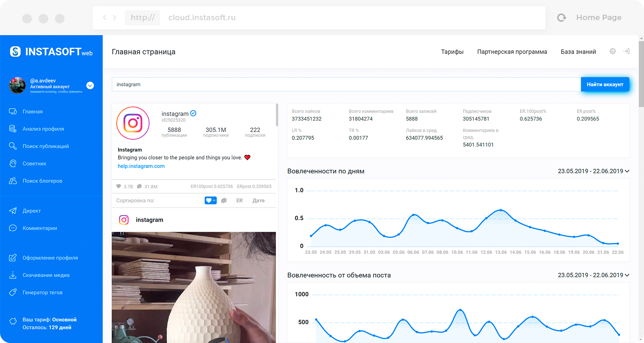The width and height of the screenshot is (644, 343).
Task: Expand the active account switcher chevron
Action: point(90,85)
